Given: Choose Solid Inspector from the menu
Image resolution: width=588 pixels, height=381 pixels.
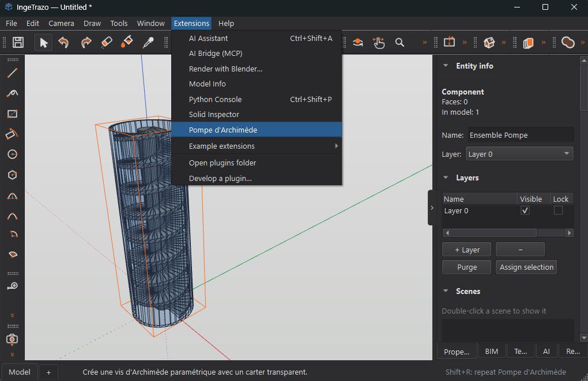Looking at the screenshot, I should 257,114.
